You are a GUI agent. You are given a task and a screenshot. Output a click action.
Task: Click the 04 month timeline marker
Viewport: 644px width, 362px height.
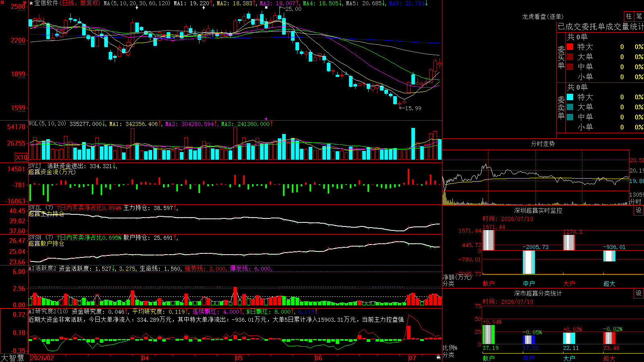[x=145, y=358]
